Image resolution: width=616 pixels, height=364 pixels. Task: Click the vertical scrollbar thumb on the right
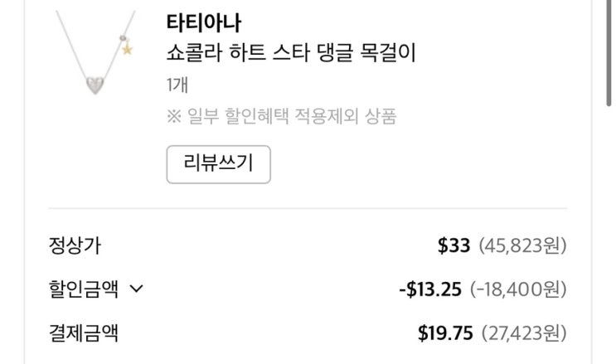tap(609, 50)
